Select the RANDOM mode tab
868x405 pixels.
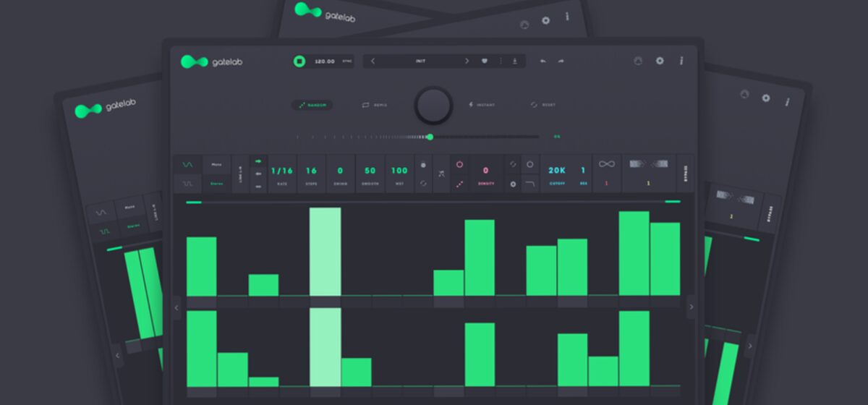[x=312, y=106]
